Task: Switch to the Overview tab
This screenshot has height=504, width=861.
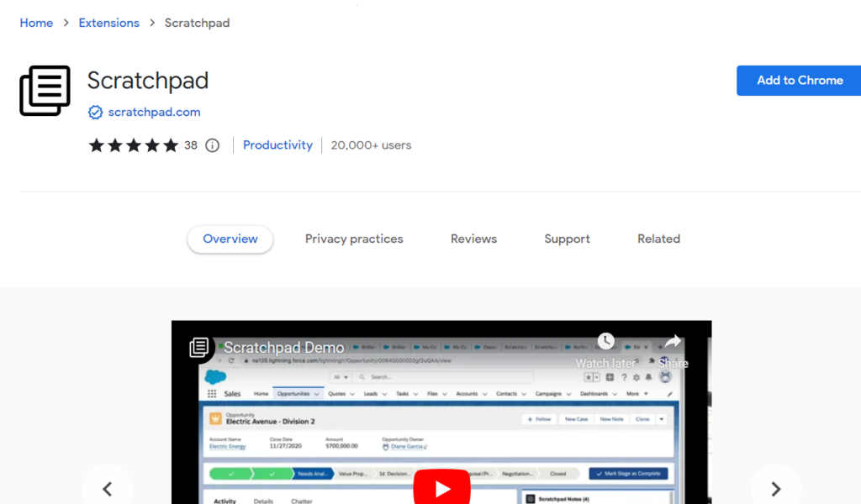Action: tap(230, 239)
